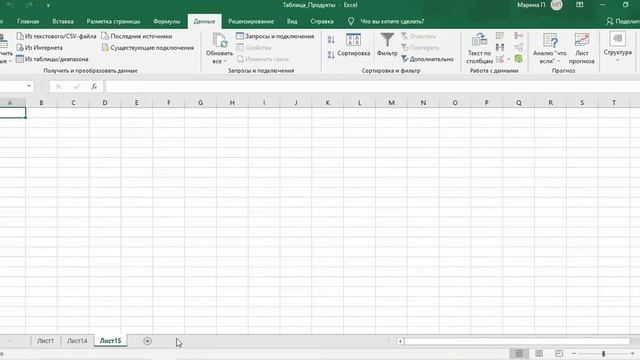Open Разметка страницы tab
Screen dimensions: 640x360
click(113, 21)
